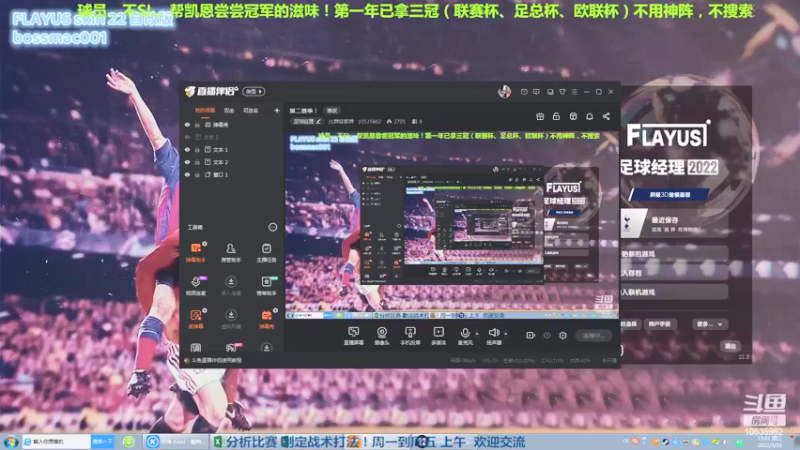Open the user avatar in title bar
800x450 pixels.
pos(504,92)
